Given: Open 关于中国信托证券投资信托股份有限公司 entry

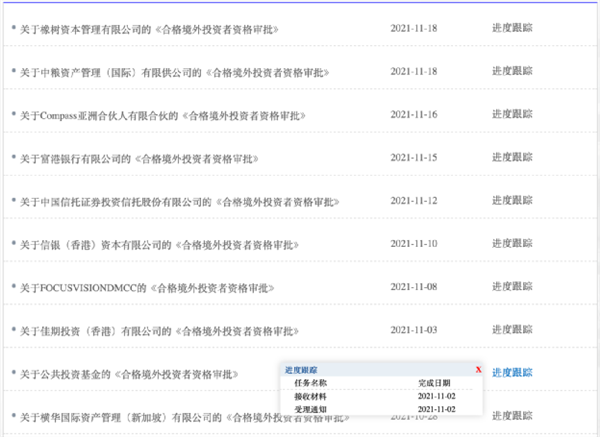Looking at the screenshot, I should pyautogui.click(x=179, y=202).
